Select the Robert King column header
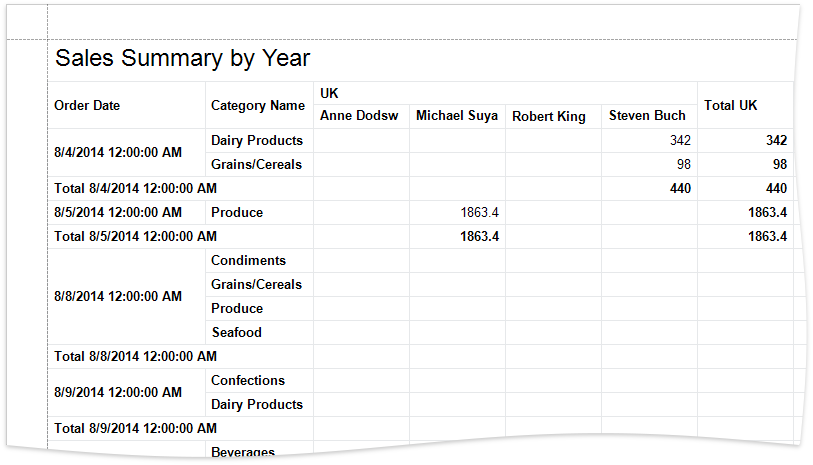 (549, 117)
